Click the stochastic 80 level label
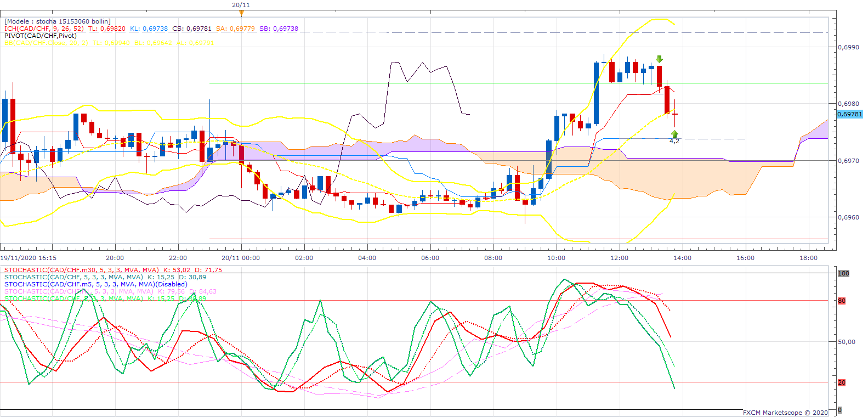This screenshot has height=417, width=868. point(842,301)
